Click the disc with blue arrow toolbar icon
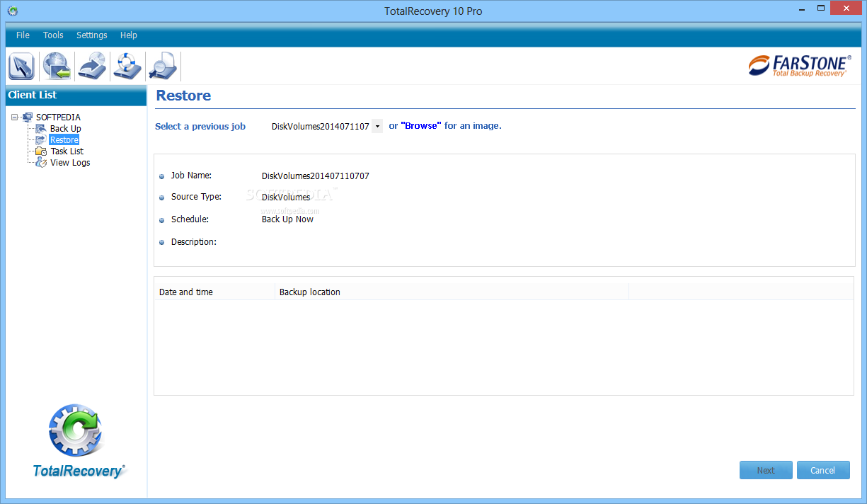The image size is (867, 504). click(x=92, y=67)
